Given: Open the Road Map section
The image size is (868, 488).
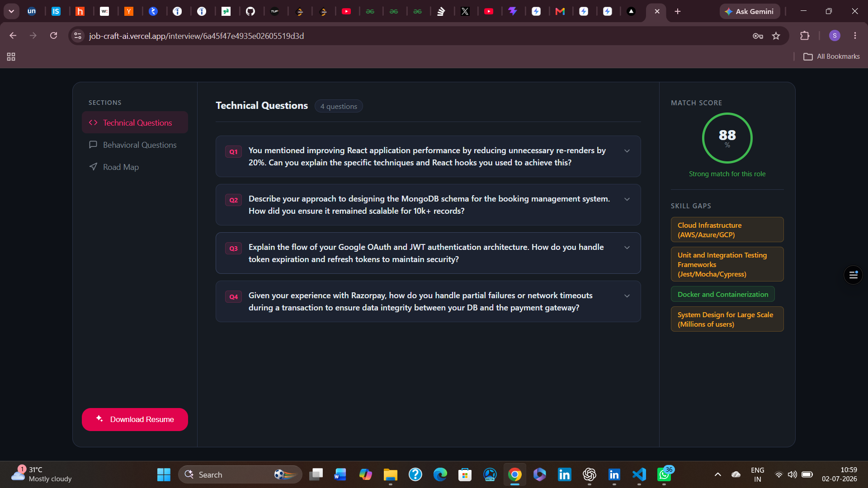Looking at the screenshot, I should tap(135, 167).
